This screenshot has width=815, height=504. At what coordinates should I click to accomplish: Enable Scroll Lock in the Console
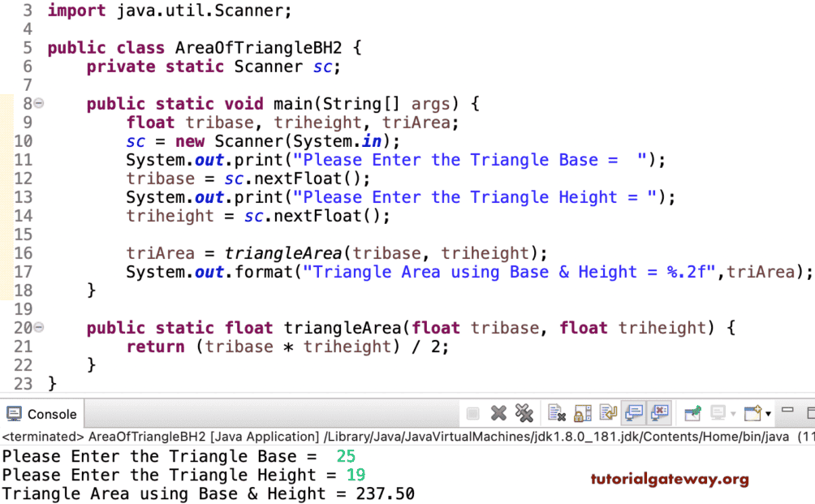[x=584, y=414]
